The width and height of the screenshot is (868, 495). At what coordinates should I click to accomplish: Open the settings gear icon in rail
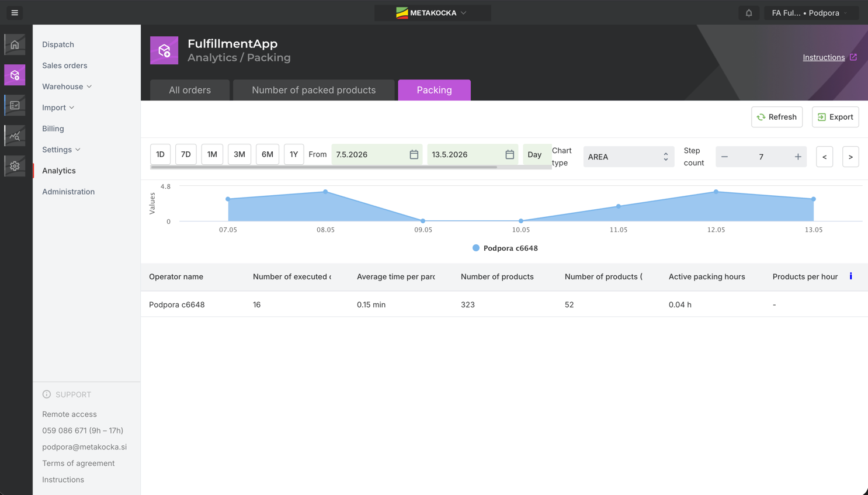pyautogui.click(x=15, y=166)
